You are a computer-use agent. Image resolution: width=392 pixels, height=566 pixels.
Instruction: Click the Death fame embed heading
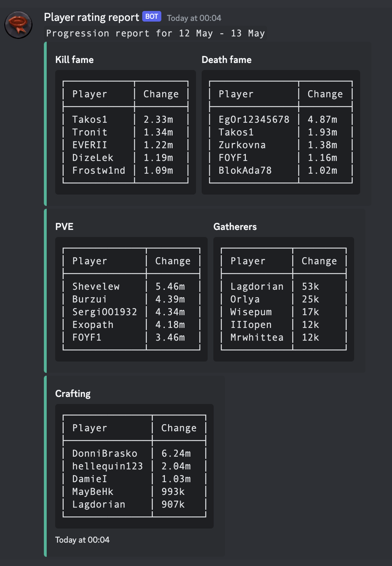point(226,60)
